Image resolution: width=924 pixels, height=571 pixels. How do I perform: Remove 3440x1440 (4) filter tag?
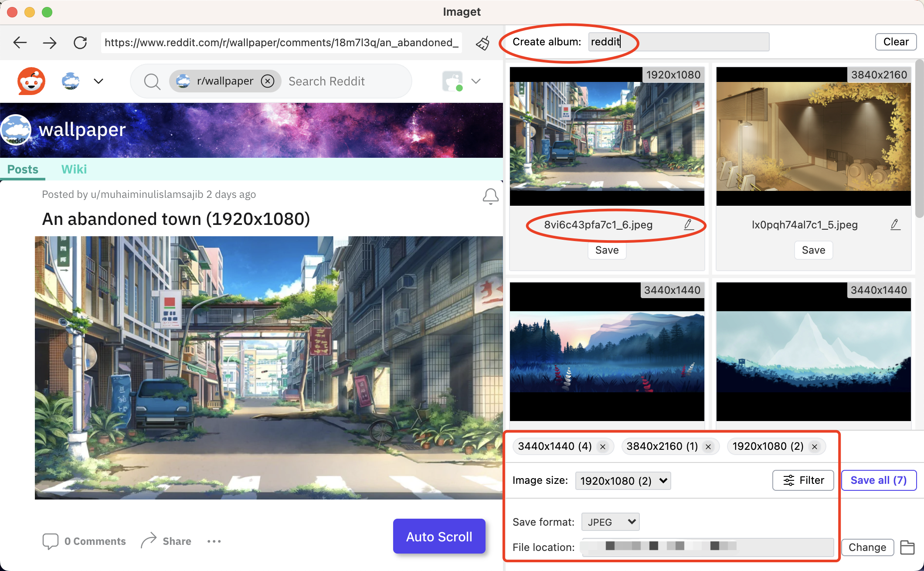602,445
